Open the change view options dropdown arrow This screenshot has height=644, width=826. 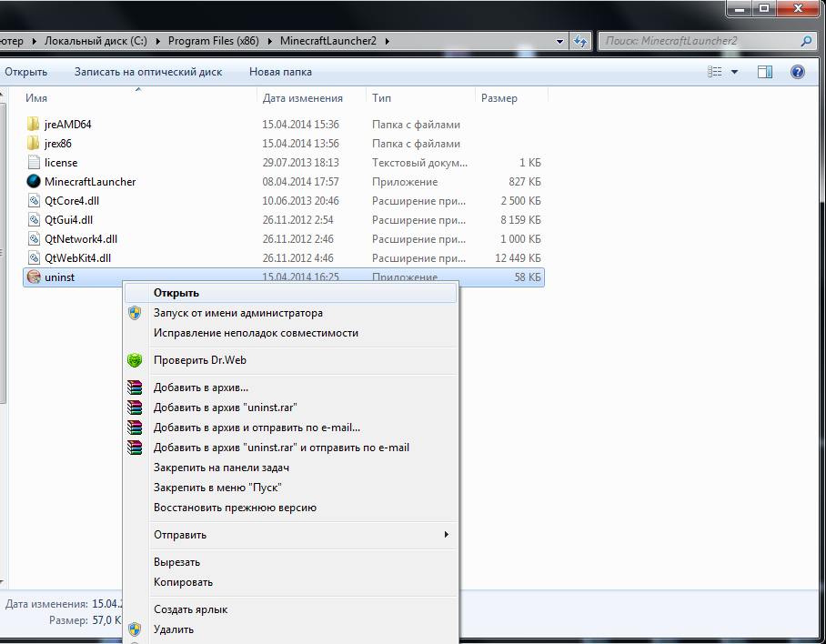coord(735,72)
